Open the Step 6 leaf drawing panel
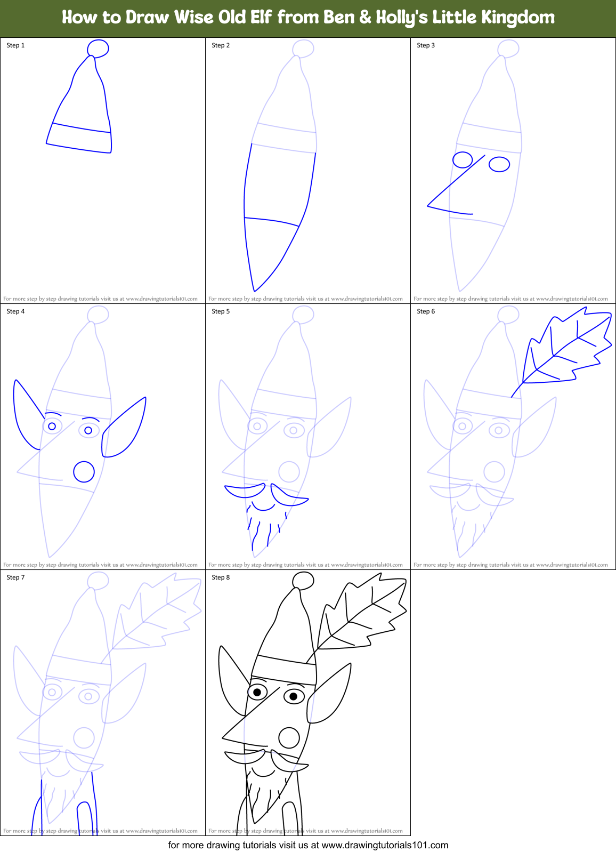This screenshot has height=852, width=616. tap(513, 437)
